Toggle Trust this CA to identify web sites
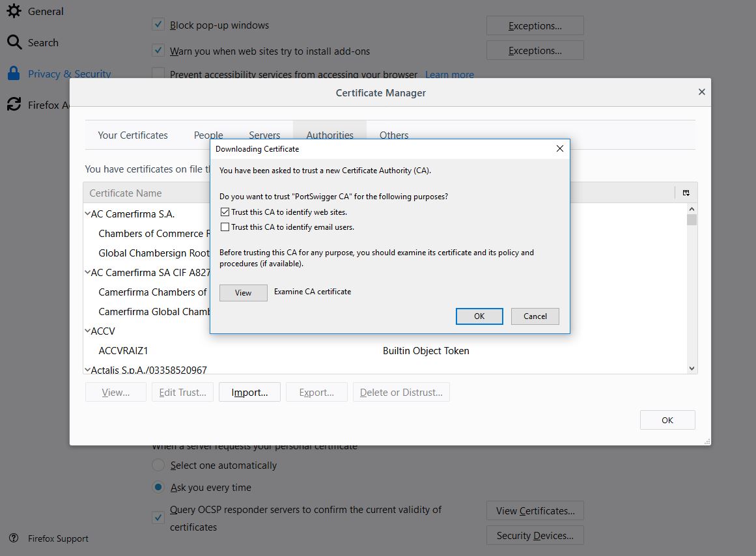This screenshot has width=756, height=556. (x=225, y=212)
